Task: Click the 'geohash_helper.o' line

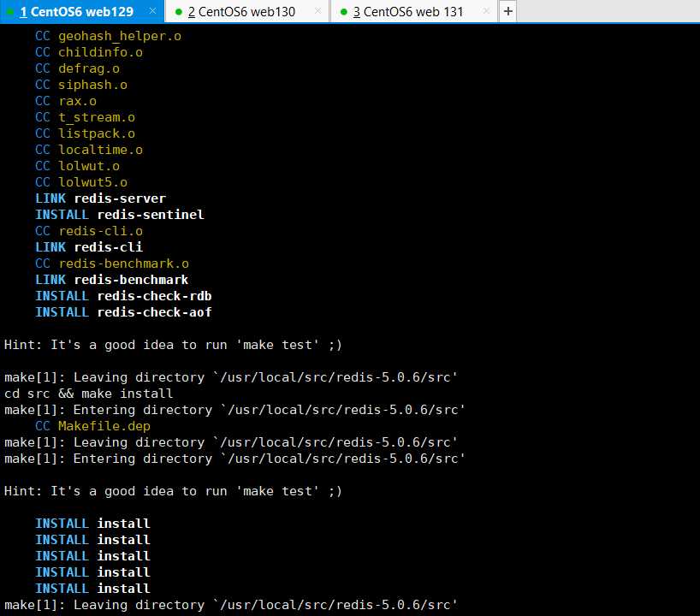Action: tap(109, 36)
